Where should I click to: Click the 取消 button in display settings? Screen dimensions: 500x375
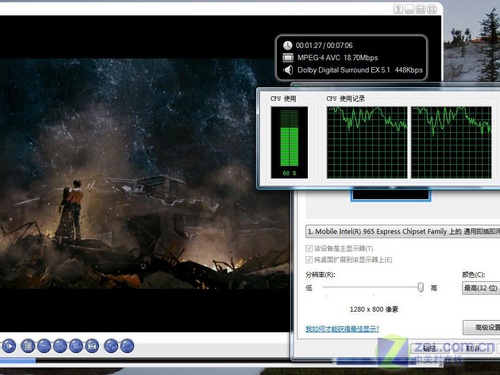coord(473,348)
